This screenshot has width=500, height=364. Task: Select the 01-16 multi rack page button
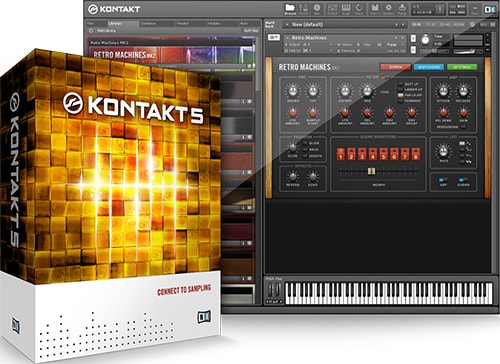coord(416,25)
